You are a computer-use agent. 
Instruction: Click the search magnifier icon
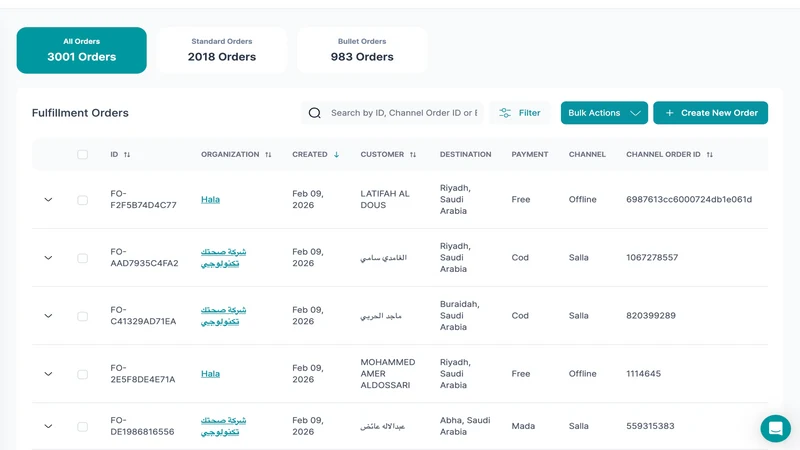[315, 113]
